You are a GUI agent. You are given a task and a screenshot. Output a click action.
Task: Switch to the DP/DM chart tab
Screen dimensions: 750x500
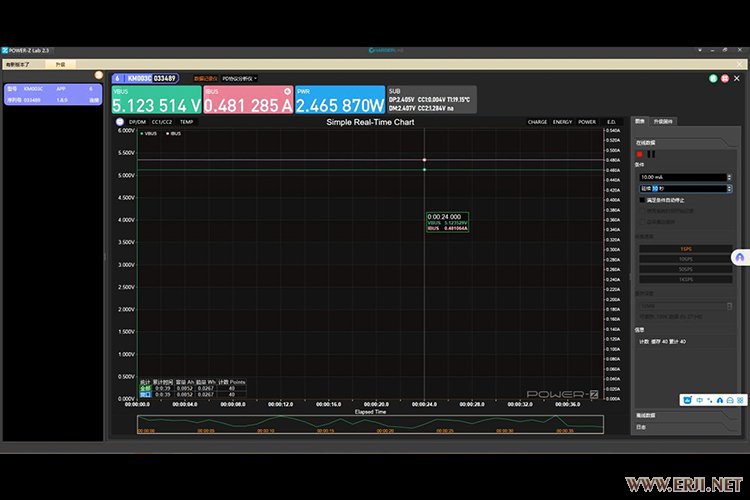137,122
